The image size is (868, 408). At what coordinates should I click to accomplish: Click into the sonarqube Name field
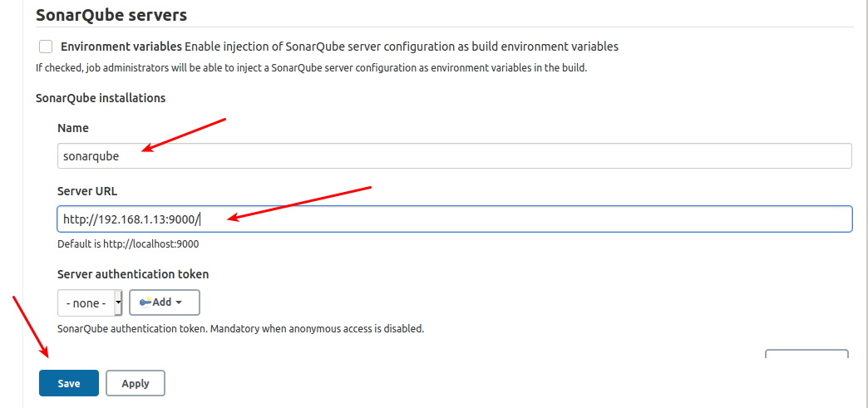(454, 155)
